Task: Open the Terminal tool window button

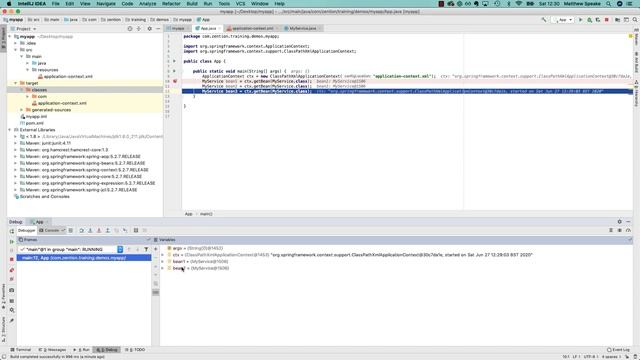Action: point(21,350)
